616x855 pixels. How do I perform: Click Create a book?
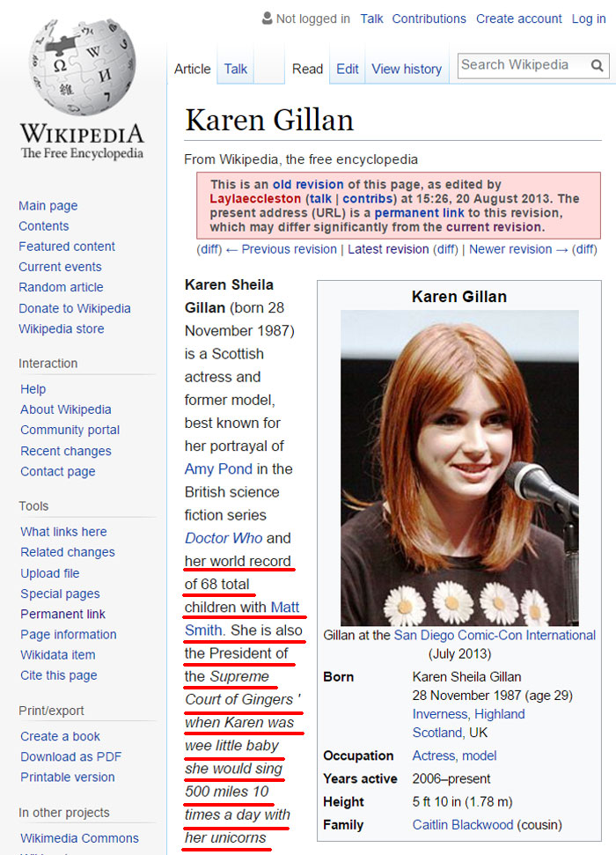[61, 737]
